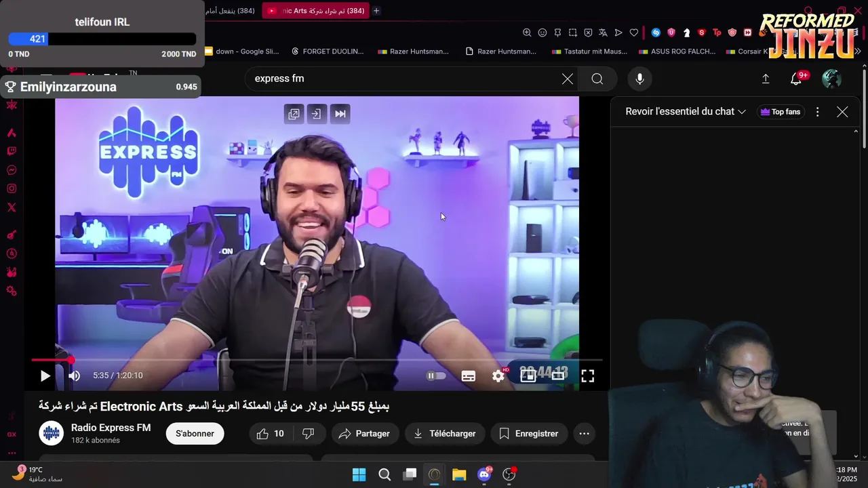868x488 pixels.
Task: Dislike the video with the thumbs-down
Action: pos(308,434)
